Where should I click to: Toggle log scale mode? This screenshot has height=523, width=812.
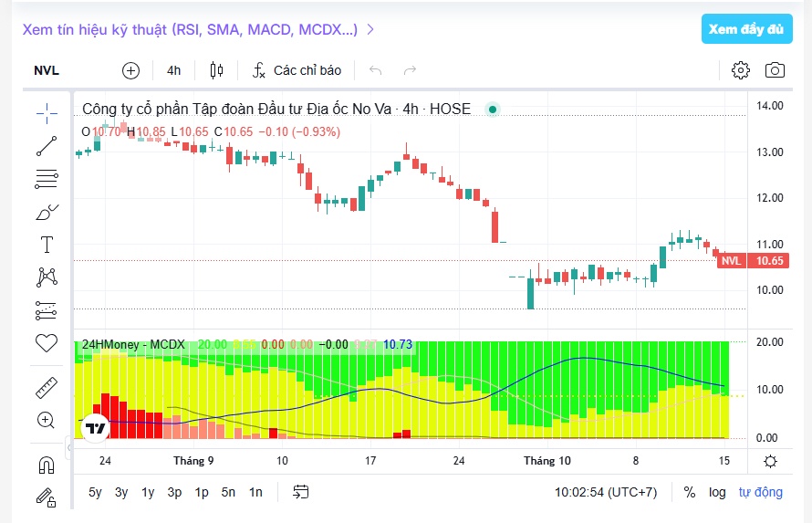tap(717, 492)
